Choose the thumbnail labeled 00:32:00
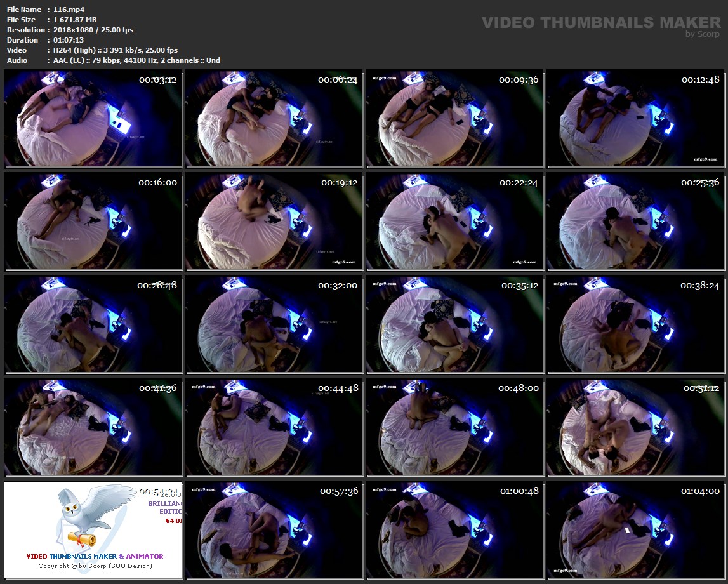 (x=274, y=324)
